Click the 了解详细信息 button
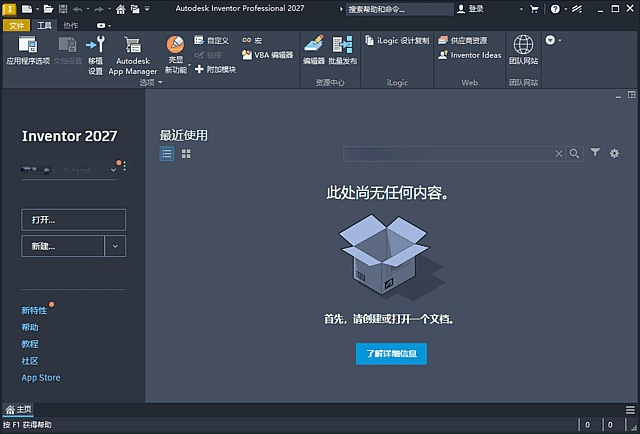 [391, 354]
